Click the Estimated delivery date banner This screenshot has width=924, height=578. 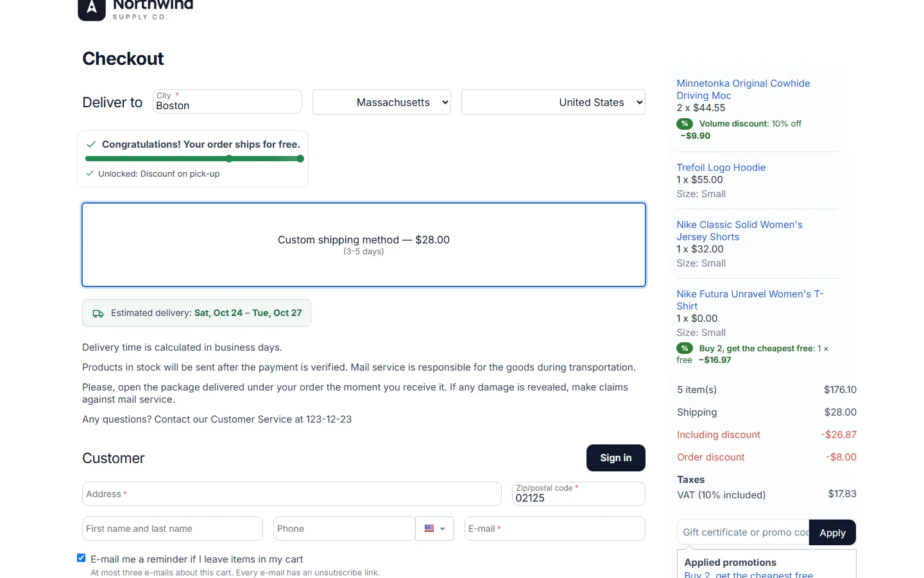[196, 313]
